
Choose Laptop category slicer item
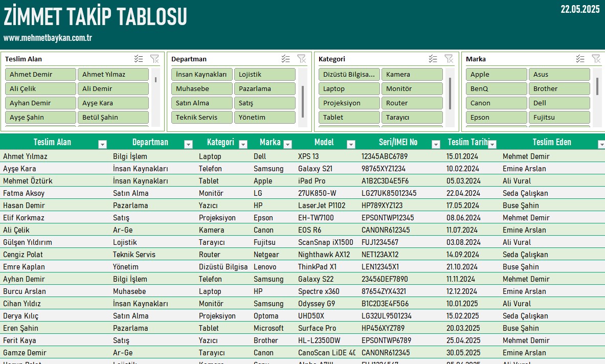click(x=349, y=88)
